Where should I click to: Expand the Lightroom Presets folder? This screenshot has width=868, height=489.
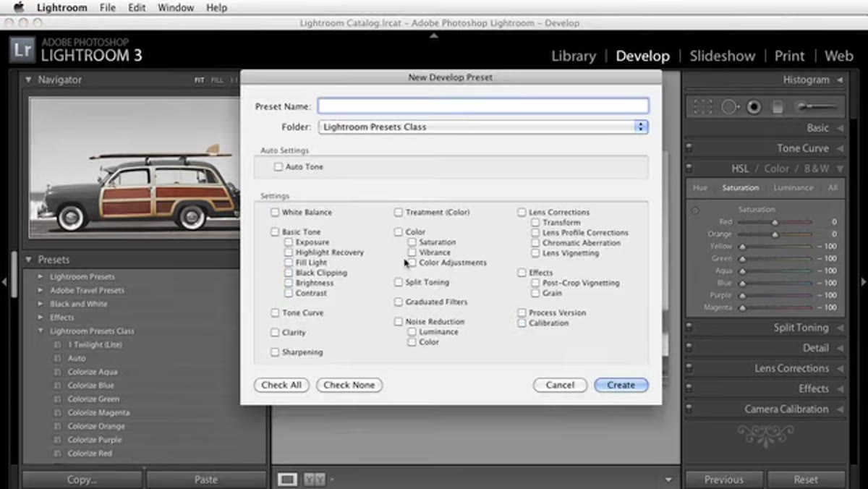point(41,277)
